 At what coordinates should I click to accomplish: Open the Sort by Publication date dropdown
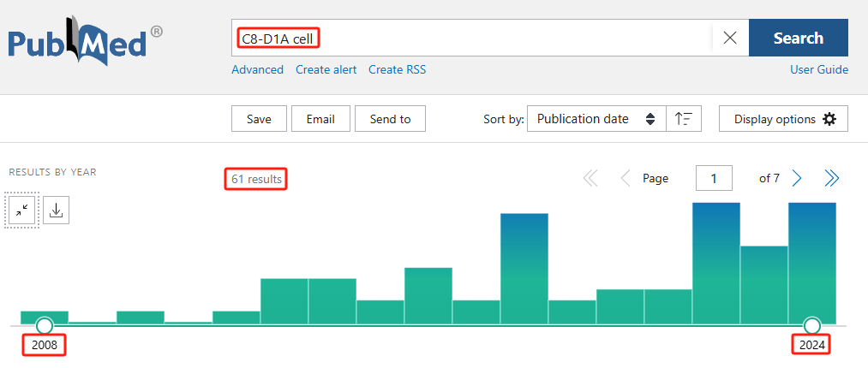tap(596, 119)
